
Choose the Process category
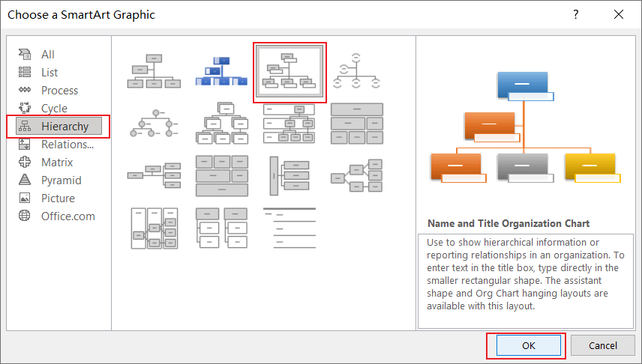tap(58, 91)
